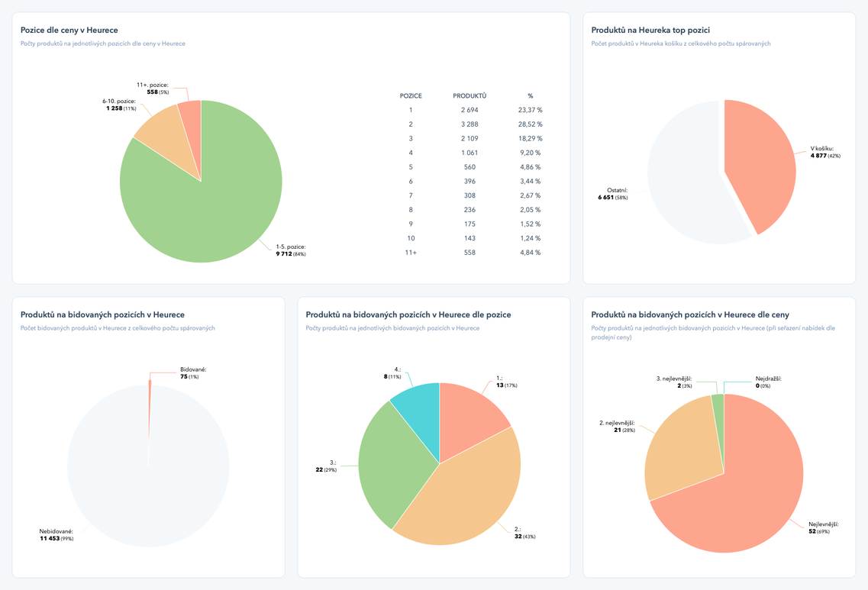Select the table cell showing 2 694
Viewport: 868px width, 590px height.
(x=469, y=110)
